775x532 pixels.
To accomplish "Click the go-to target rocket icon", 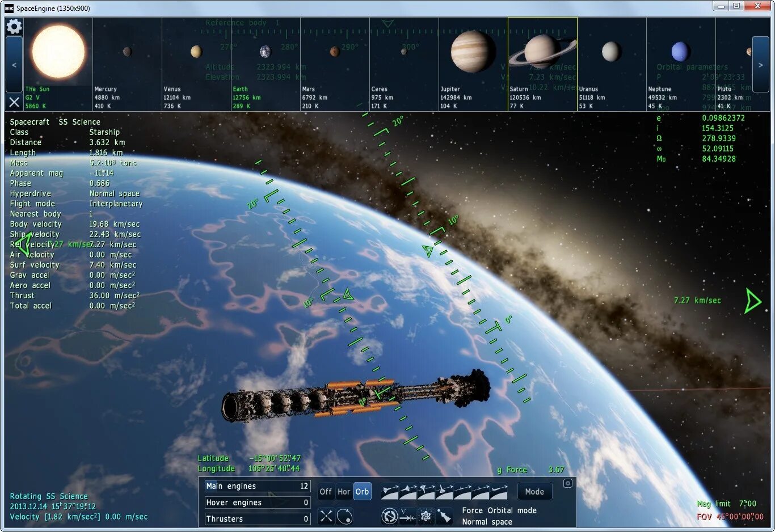I will (444, 516).
